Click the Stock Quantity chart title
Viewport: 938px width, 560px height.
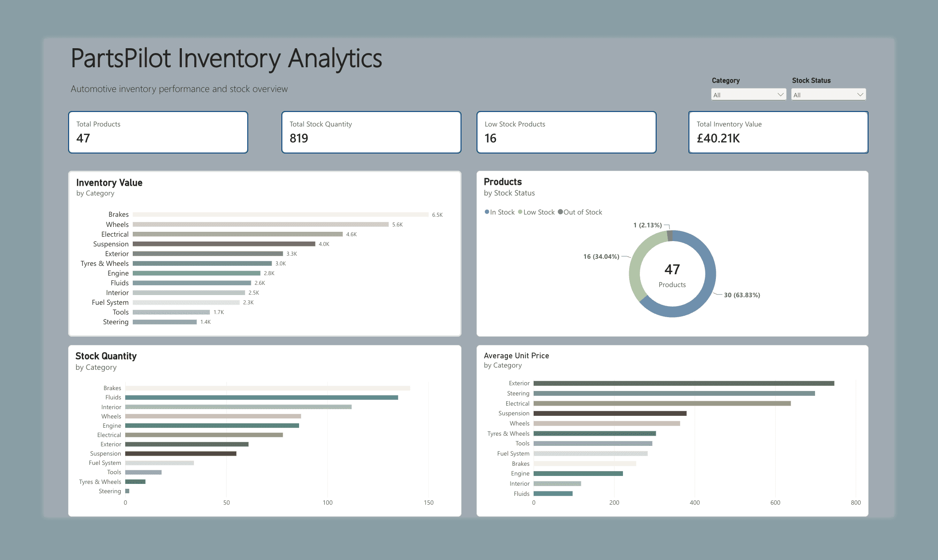[x=106, y=356]
